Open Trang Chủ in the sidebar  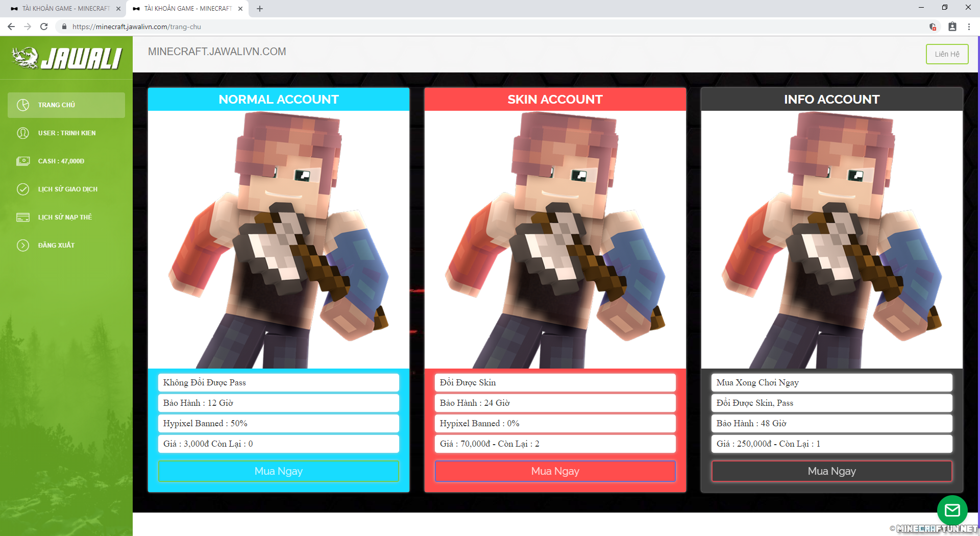(x=66, y=105)
